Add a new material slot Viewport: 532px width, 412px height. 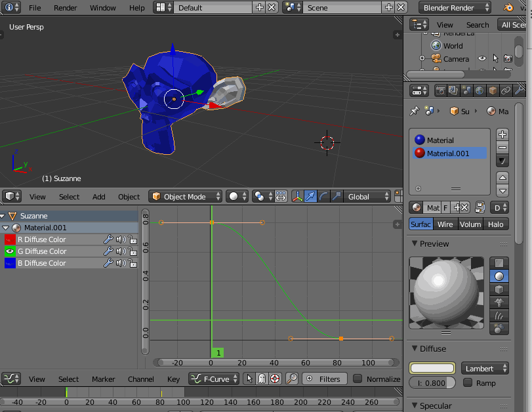[x=502, y=134]
